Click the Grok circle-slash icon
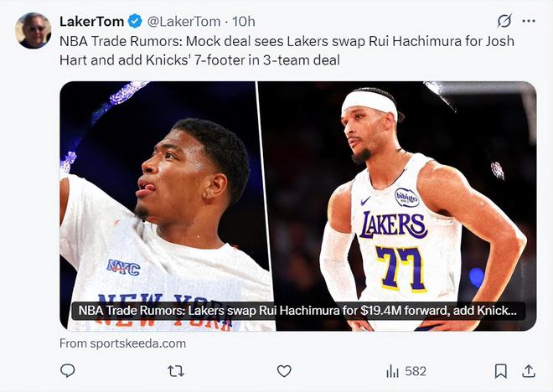The height and width of the screenshot is (392, 553). 504,21
